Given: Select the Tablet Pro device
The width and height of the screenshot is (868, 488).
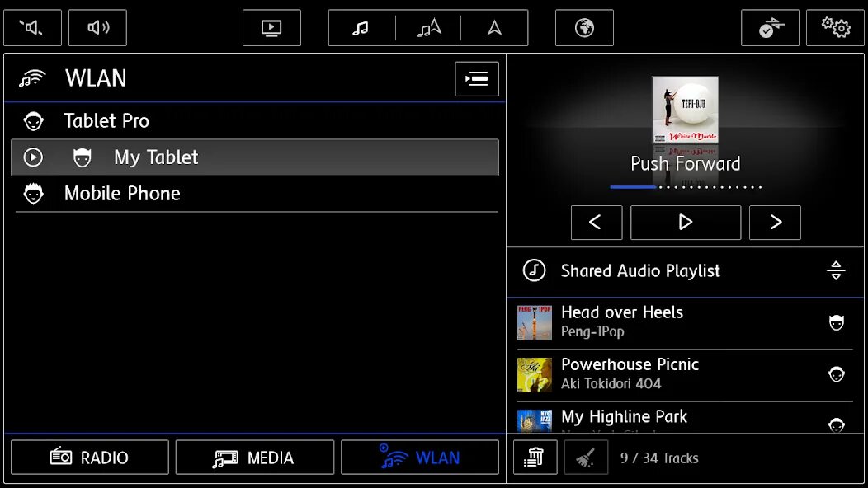Looking at the screenshot, I should point(255,120).
